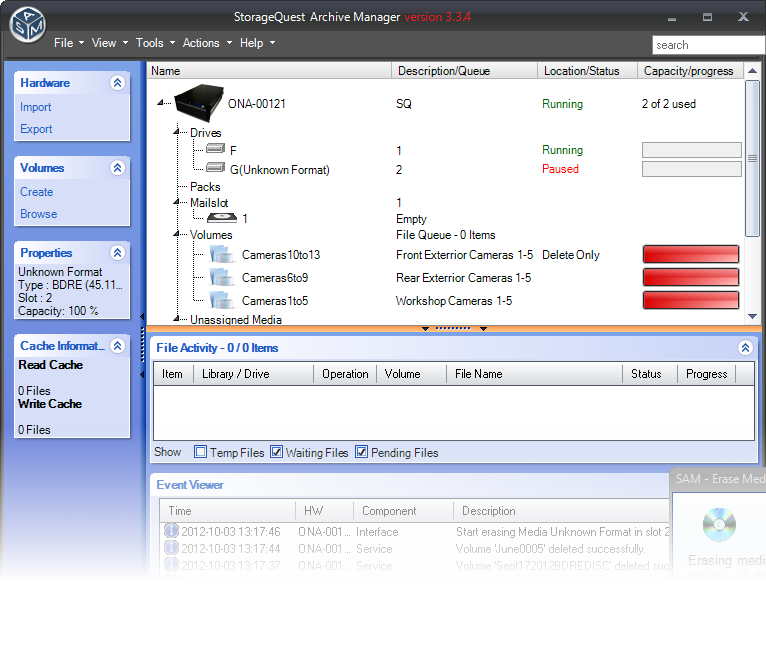
Task: Select the Cameras10to13 volume icon
Action: pos(222,254)
